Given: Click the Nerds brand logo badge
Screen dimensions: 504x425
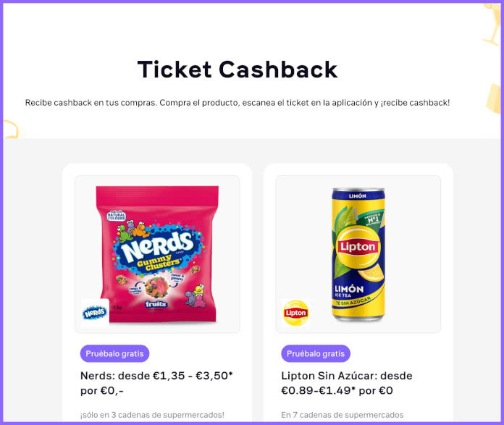Looking at the screenshot, I should point(95,313).
